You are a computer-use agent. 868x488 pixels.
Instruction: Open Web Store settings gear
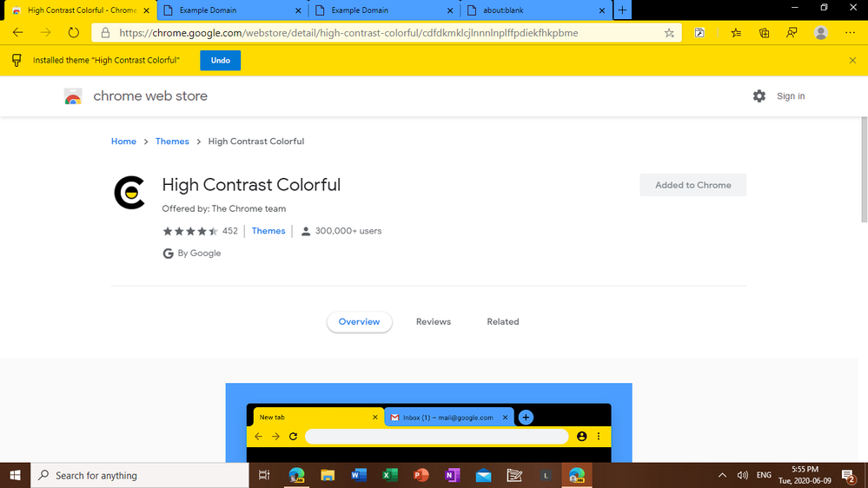[x=759, y=96]
